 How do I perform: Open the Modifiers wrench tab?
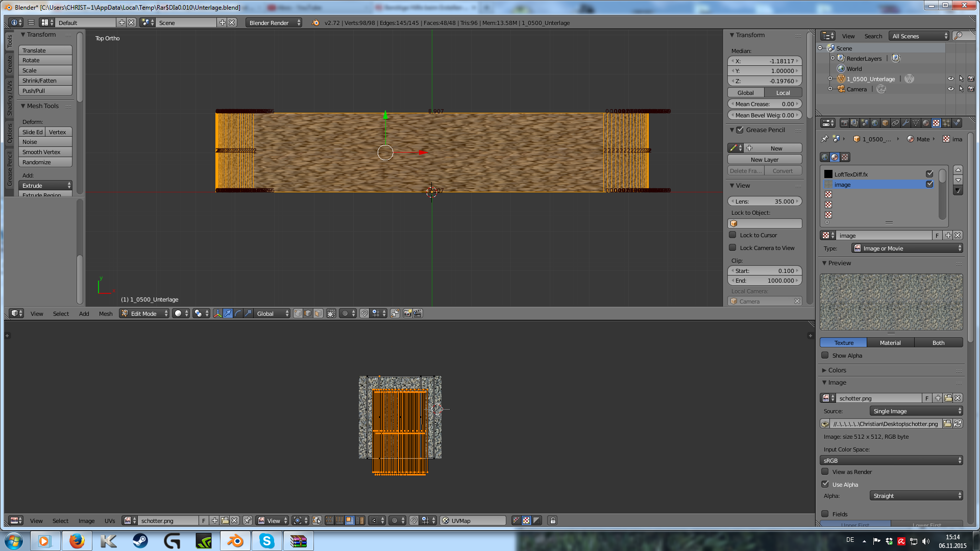905,123
